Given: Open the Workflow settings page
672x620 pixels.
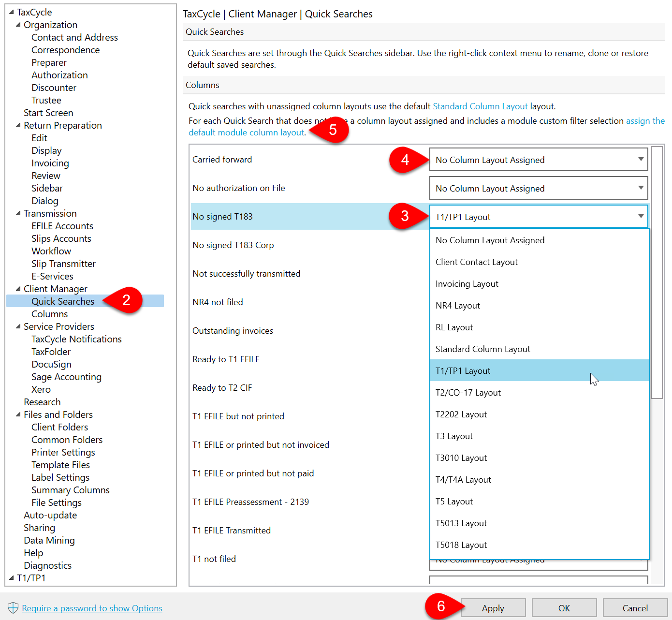Looking at the screenshot, I should [51, 251].
